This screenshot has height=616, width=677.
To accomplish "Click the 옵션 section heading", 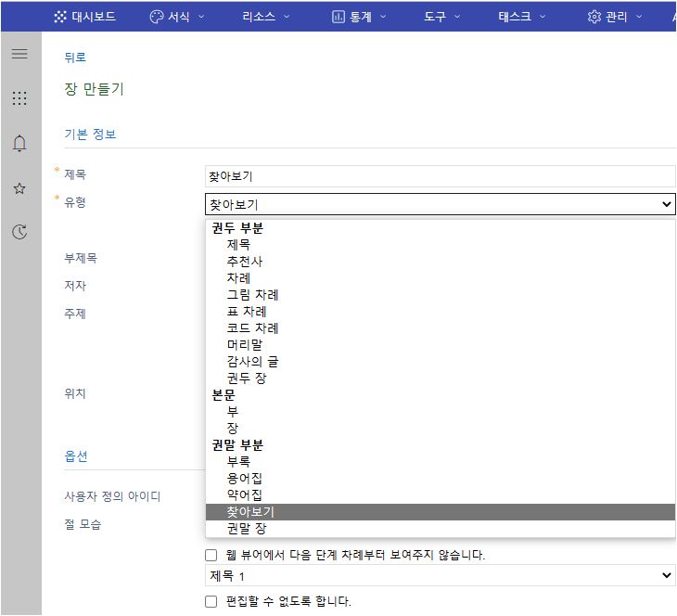I will click(x=76, y=456).
